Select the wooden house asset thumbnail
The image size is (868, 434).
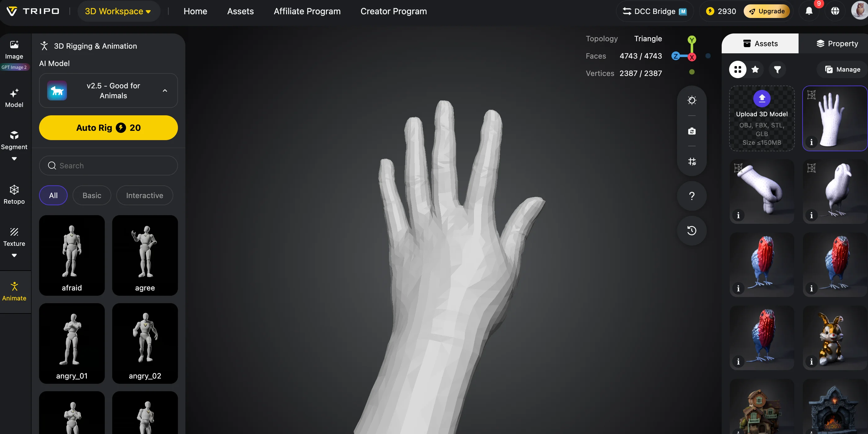762,406
